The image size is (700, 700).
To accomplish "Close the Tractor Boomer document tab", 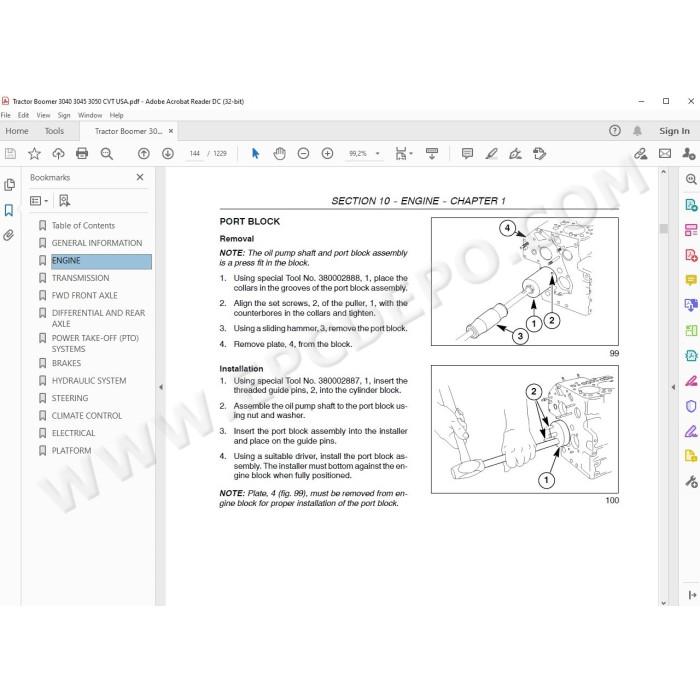I will [171, 131].
